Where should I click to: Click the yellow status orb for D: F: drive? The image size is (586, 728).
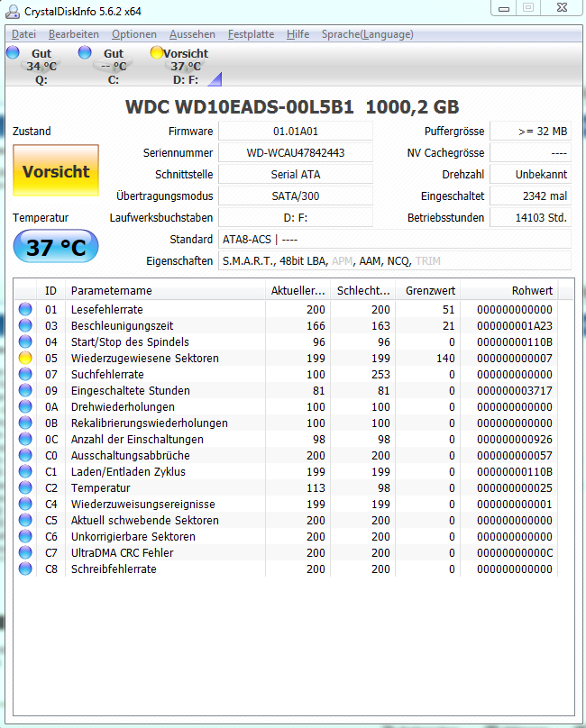point(157,52)
